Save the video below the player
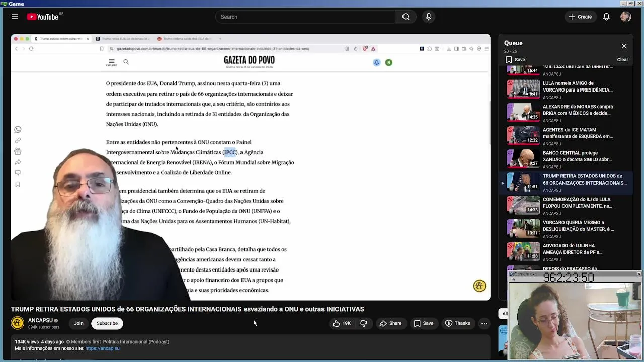This screenshot has height=362, width=644. pyautogui.click(x=423, y=323)
